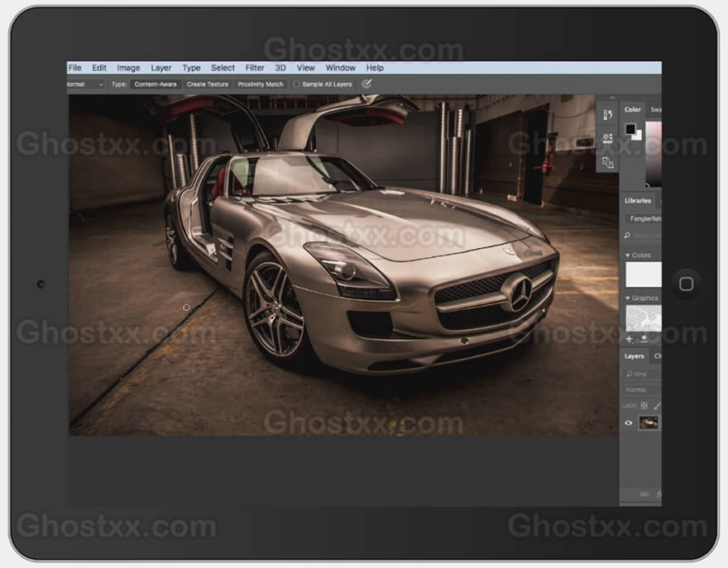Click the white background color swatch
Image resolution: width=728 pixels, height=568 pixels.
[638, 136]
